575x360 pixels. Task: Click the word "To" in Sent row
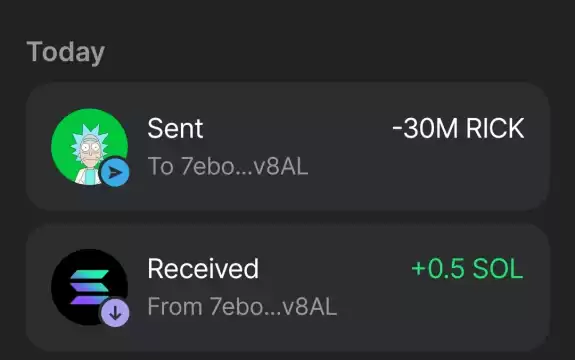[161, 166]
